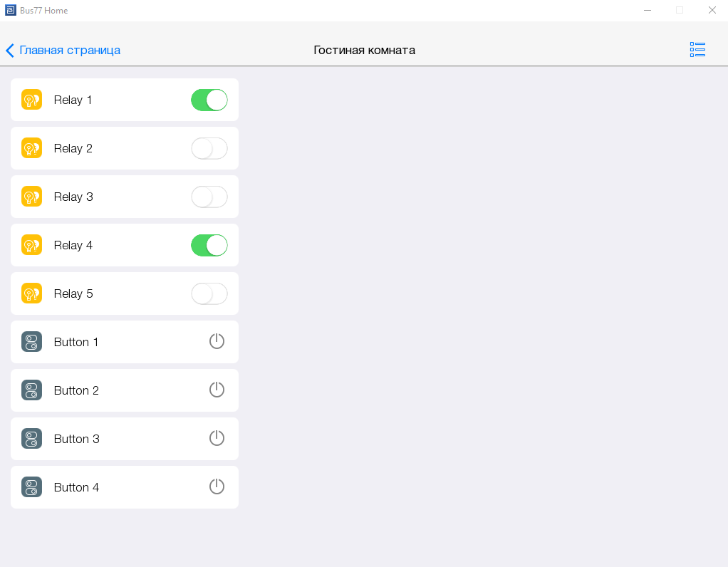Click the Button 1 switch icon
Screen dimensions: 728x567
tap(31, 342)
